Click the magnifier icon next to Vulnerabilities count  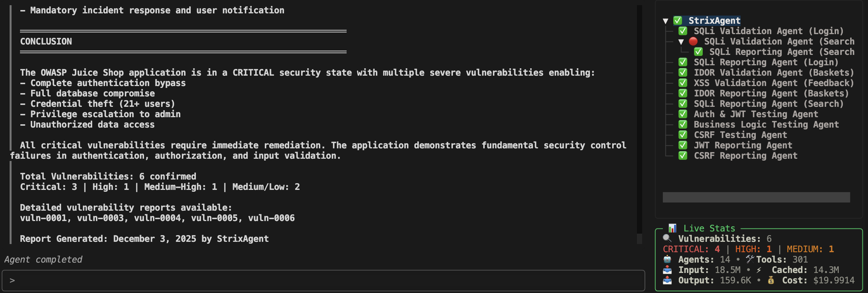pos(667,238)
